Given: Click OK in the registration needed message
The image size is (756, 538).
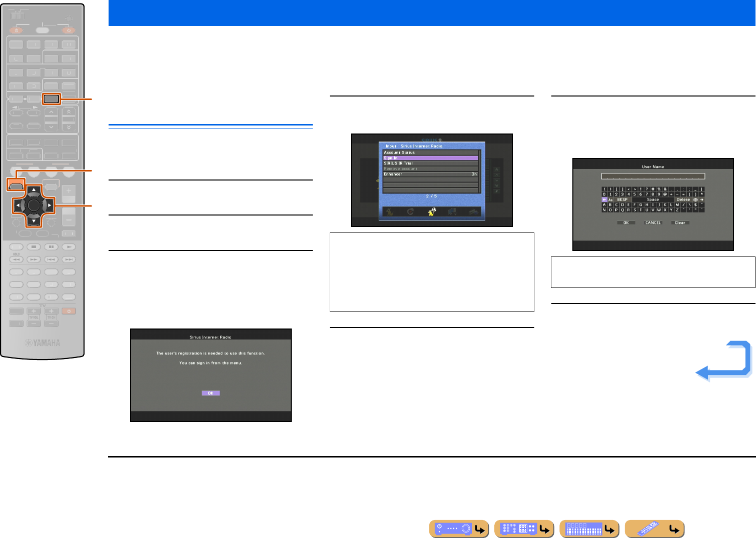Looking at the screenshot, I should [211, 393].
